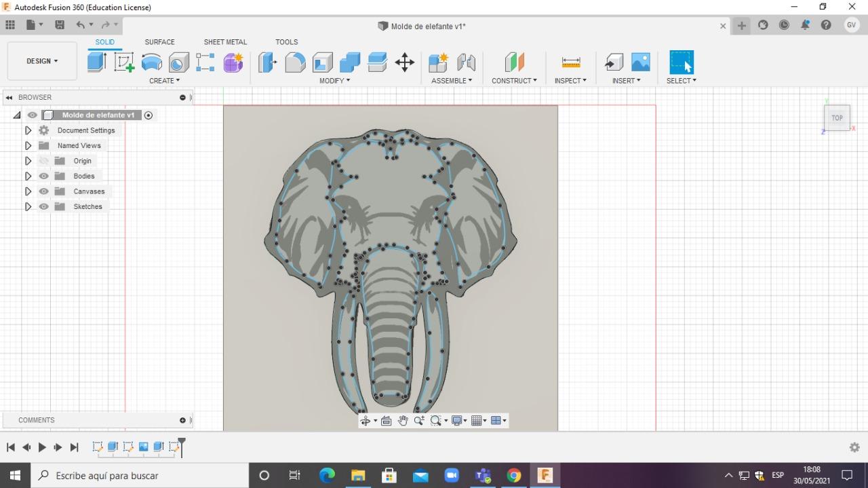
Task: Select the Press Pull tool
Action: [x=268, y=62]
